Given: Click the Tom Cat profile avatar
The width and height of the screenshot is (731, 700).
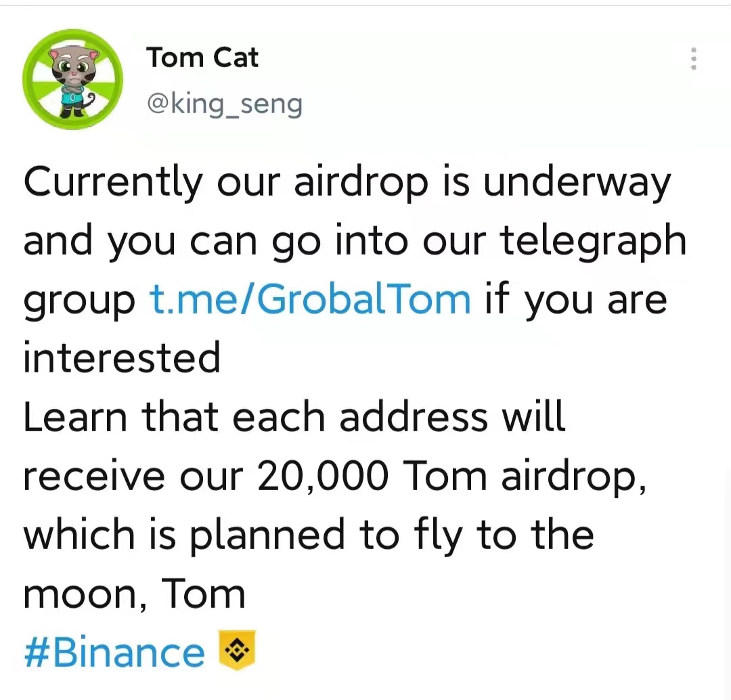Looking at the screenshot, I should pos(72,79).
